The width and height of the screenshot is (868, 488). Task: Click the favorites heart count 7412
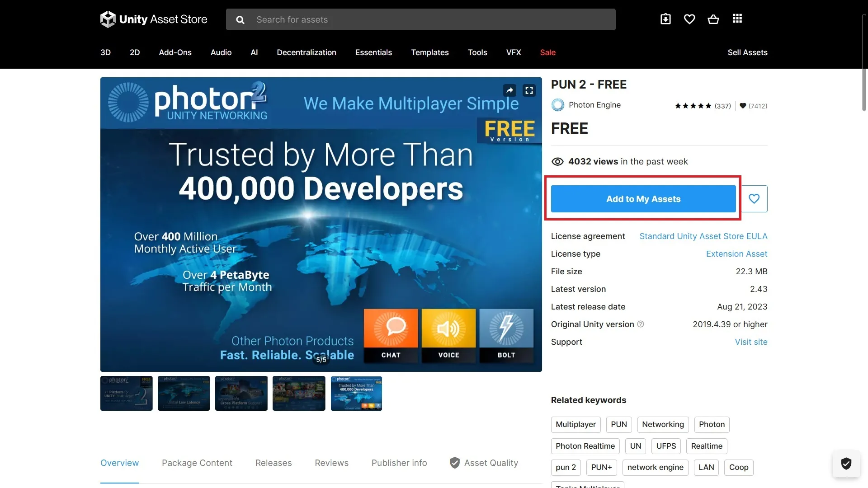pyautogui.click(x=753, y=106)
